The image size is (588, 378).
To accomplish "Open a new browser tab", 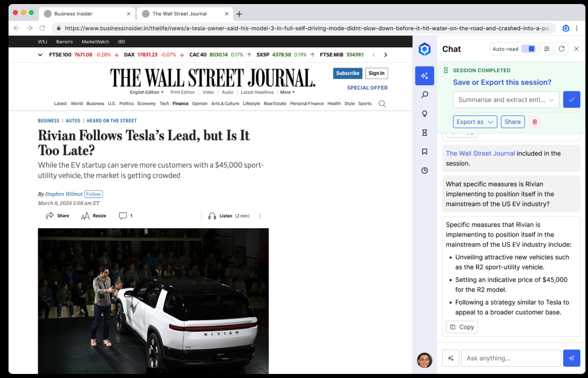I will point(239,14).
